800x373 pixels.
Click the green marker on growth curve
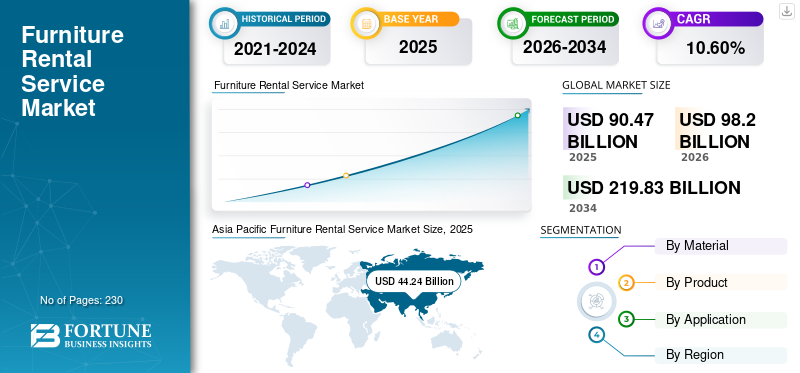point(517,115)
